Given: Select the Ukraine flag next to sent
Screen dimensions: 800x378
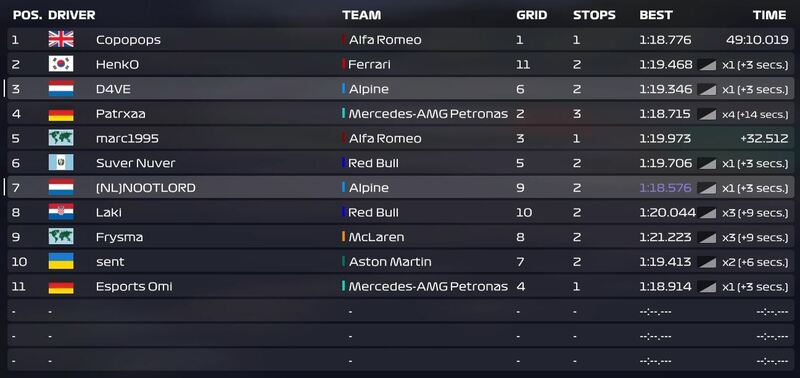Looking at the screenshot, I should coord(61,262).
